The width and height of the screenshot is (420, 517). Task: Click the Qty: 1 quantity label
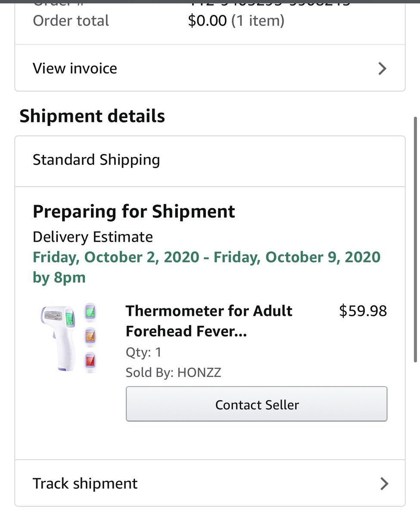(x=143, y=352)
